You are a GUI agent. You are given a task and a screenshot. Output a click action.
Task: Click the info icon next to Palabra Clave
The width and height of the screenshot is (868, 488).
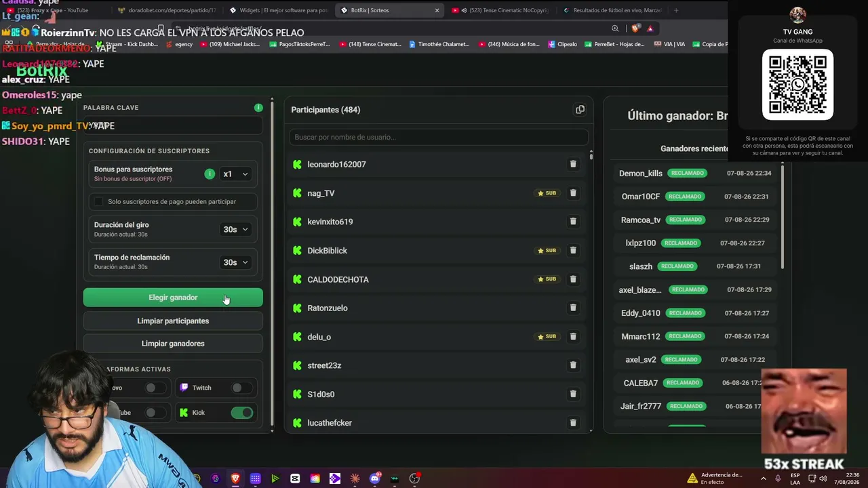tap(258, 108)
